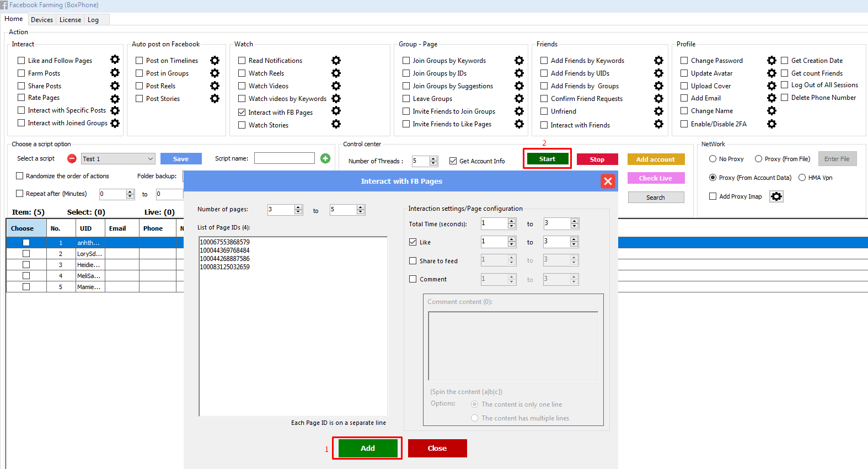The image size is (868, 469).
Task: Open settings gear for Post in Groups
Action: [215, 73]
